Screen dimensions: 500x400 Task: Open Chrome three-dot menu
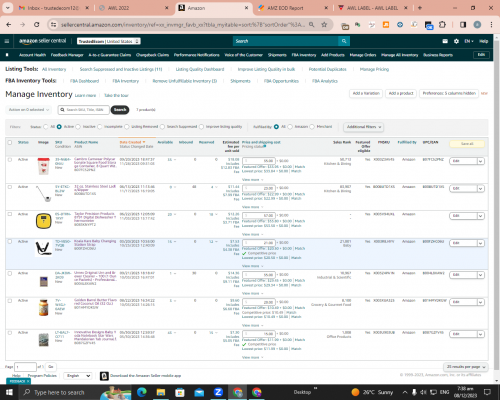click(491, 25)
